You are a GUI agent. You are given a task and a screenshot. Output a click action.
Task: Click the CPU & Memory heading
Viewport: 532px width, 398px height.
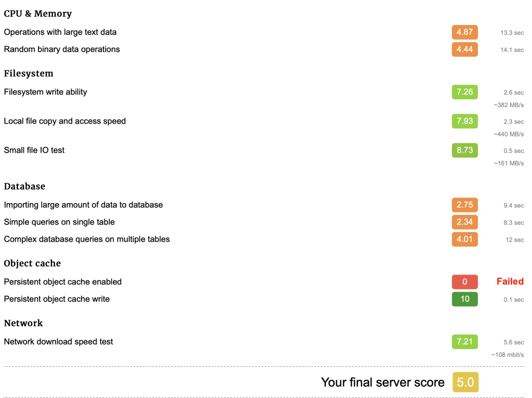click(38, 14)
